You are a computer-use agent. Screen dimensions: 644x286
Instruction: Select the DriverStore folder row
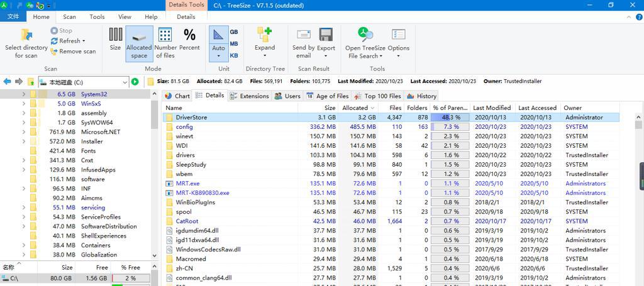391,118
